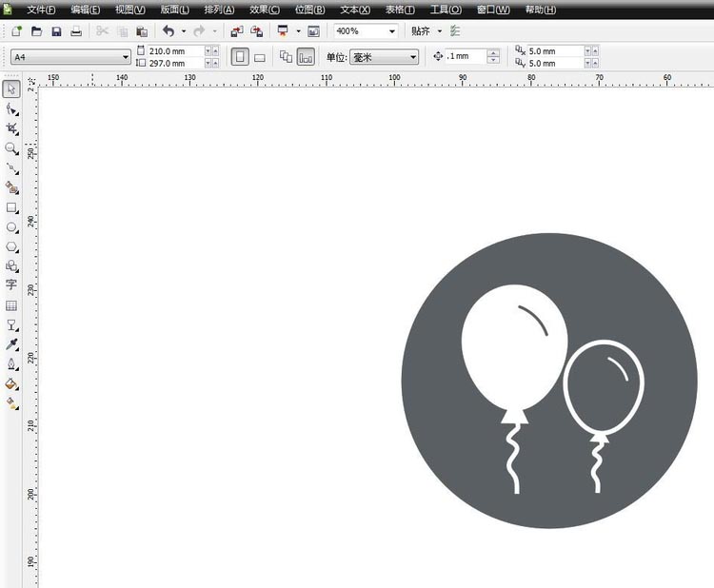
Task: Select the Ellipse tool
Action: 11,227
